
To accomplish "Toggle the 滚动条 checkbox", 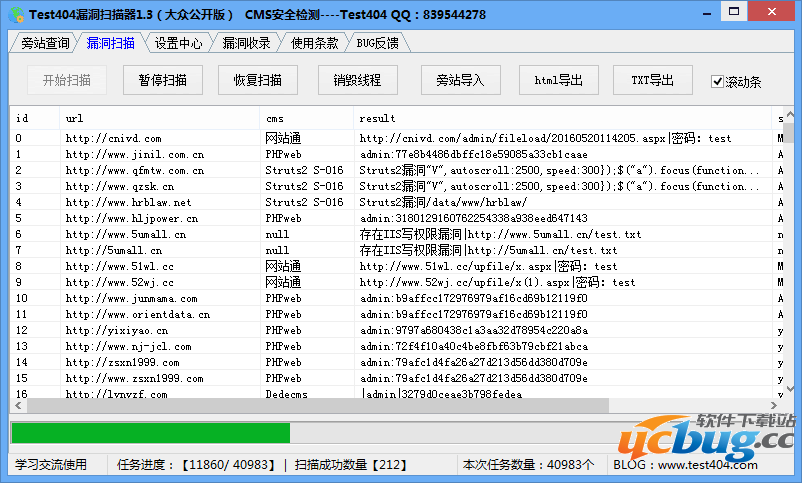I will coord(717,81).
